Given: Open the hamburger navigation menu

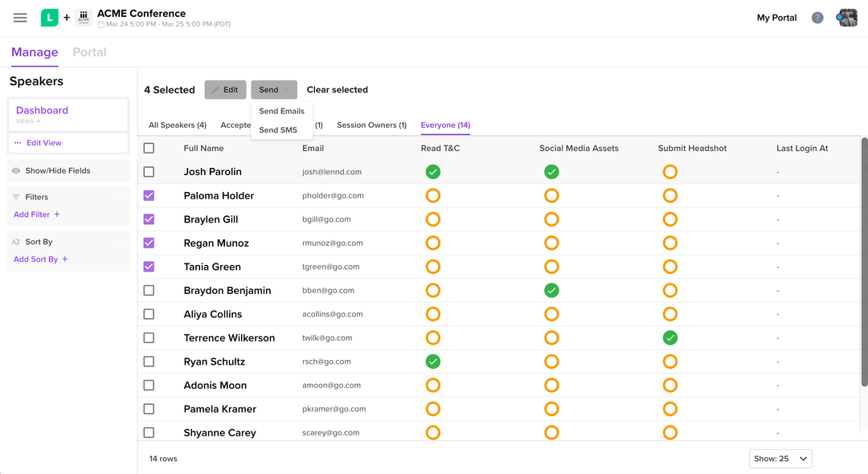Looking at the screenshot, I should 20,18.
